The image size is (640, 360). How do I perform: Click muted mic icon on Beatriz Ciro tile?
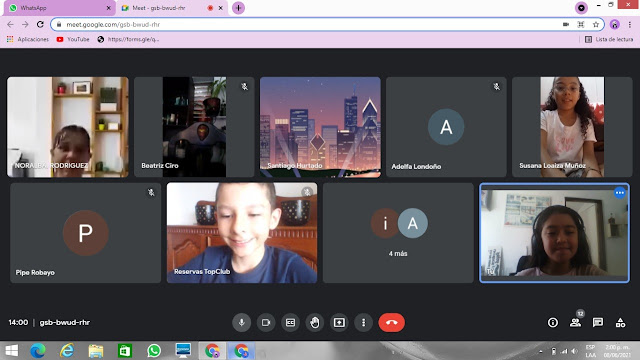click(x=244, y=87)
